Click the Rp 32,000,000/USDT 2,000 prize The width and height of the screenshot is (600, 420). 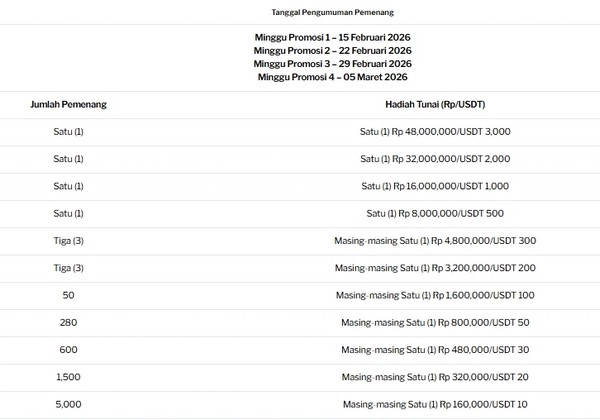(x=435, y=159)
